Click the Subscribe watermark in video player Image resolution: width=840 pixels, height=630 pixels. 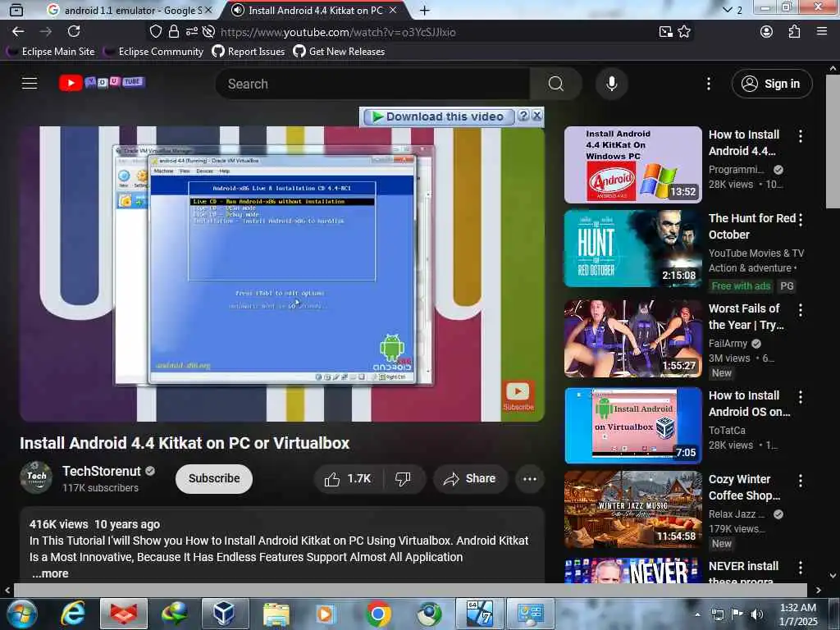click(518, 395)
